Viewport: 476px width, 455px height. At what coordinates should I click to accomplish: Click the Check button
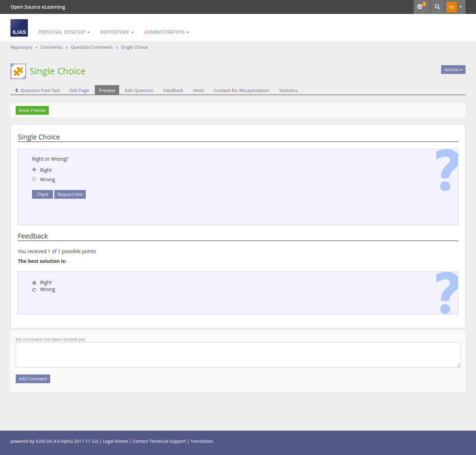(x=43, y=195)
